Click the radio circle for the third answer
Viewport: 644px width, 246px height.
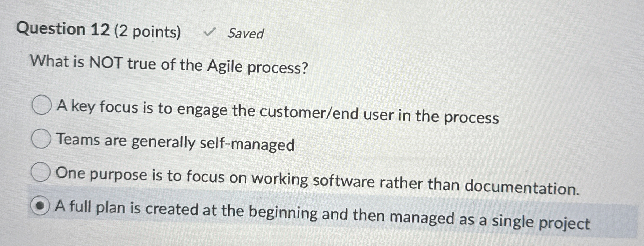[41, 172]
